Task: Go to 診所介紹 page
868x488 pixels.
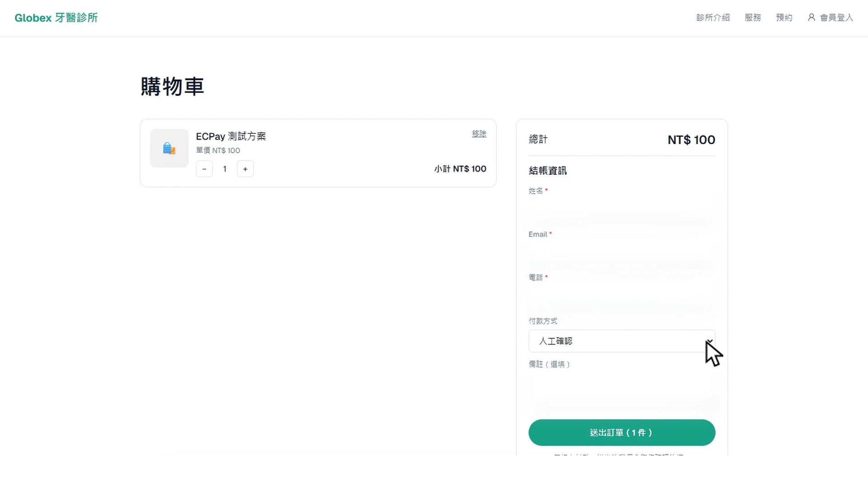Action: (713, 18)
